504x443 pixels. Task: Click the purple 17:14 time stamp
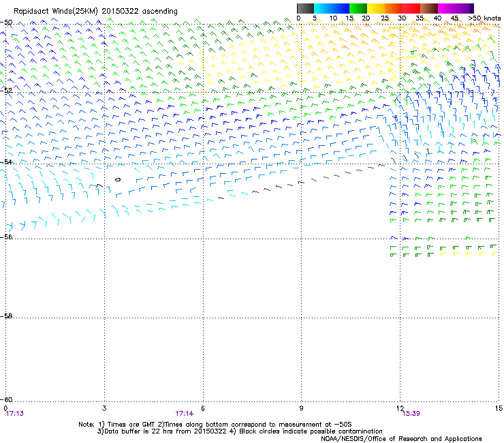click(x=184, y=414)
